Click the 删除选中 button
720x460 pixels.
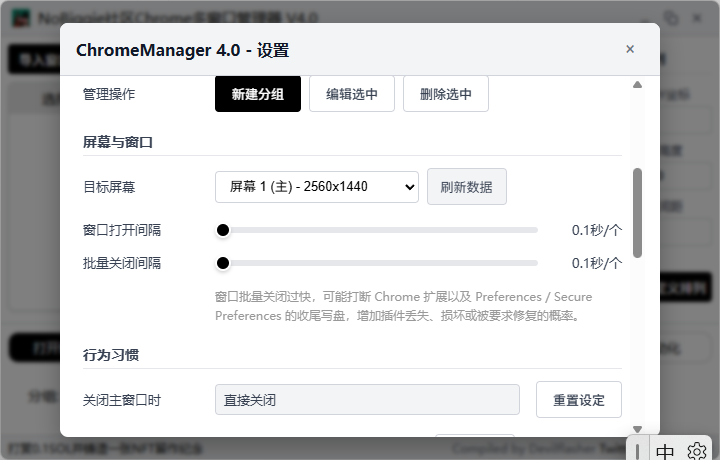coord(446,94)
